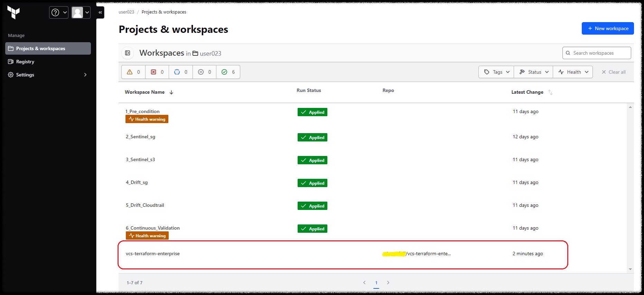Click the '1–7 of 7' count text
644x295 pixels.
coord(134,283)
